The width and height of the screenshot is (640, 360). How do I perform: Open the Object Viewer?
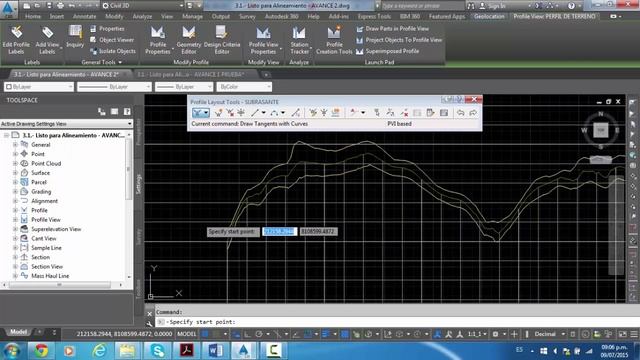pos(112,40)
